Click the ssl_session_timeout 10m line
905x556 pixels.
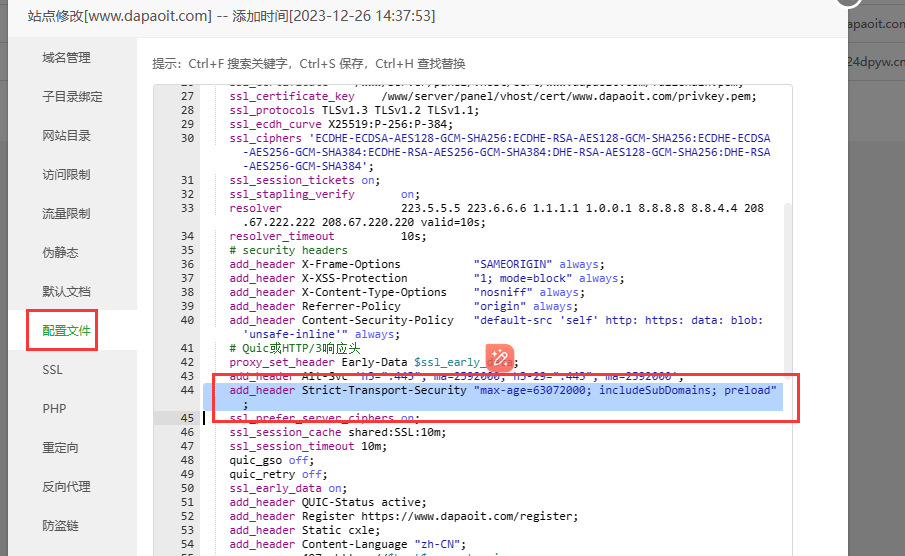[x=308, y=446]
